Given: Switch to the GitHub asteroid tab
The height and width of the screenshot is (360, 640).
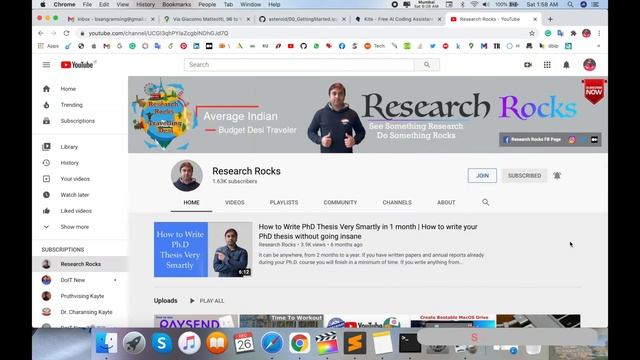Looking at the screenshot, I should (x=303, y=19).
